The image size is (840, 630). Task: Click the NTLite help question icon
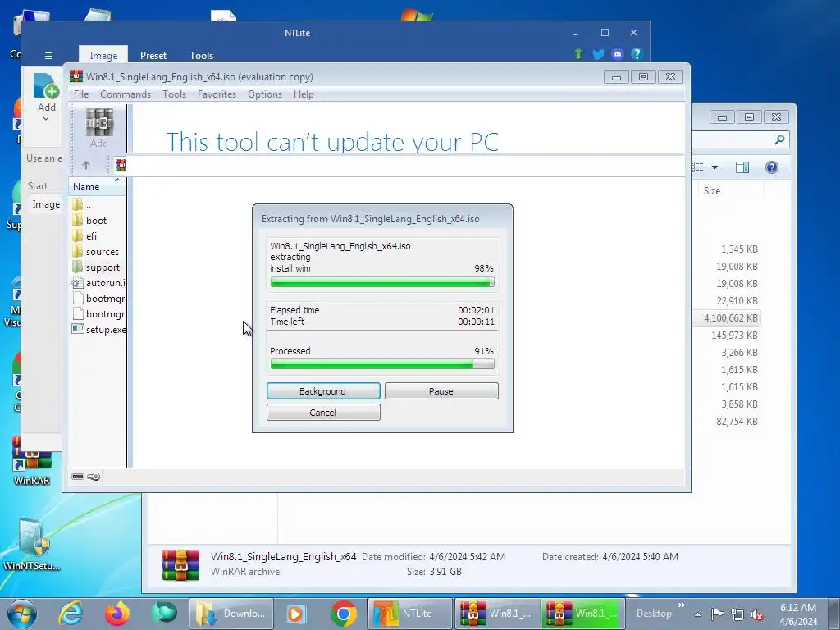pos(637,53)
